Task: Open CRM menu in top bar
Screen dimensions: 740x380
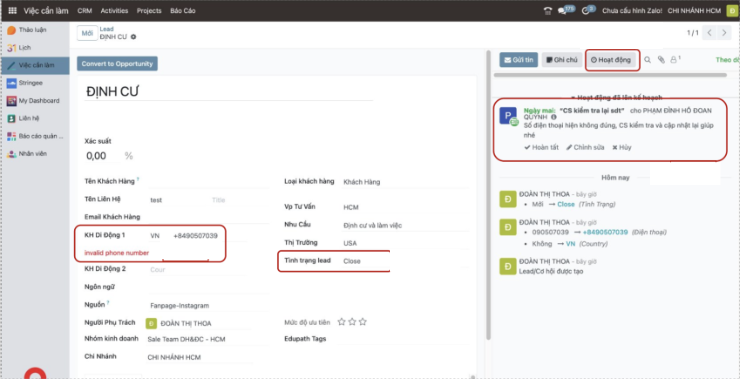Action: click(x=84, y=10)
